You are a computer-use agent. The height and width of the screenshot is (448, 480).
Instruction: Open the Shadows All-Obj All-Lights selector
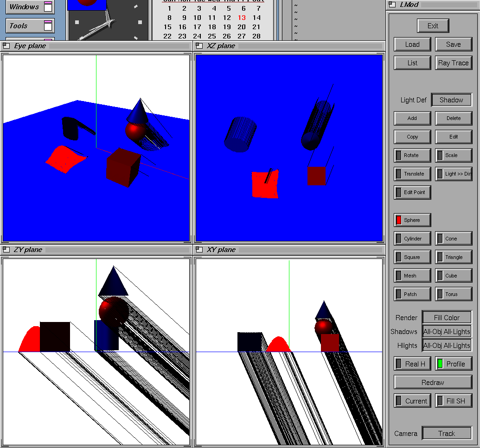[x=447, y=332]
